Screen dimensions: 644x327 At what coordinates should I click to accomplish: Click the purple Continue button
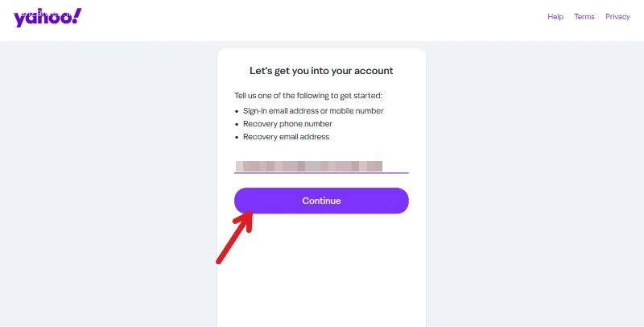(x=321, y=201)
